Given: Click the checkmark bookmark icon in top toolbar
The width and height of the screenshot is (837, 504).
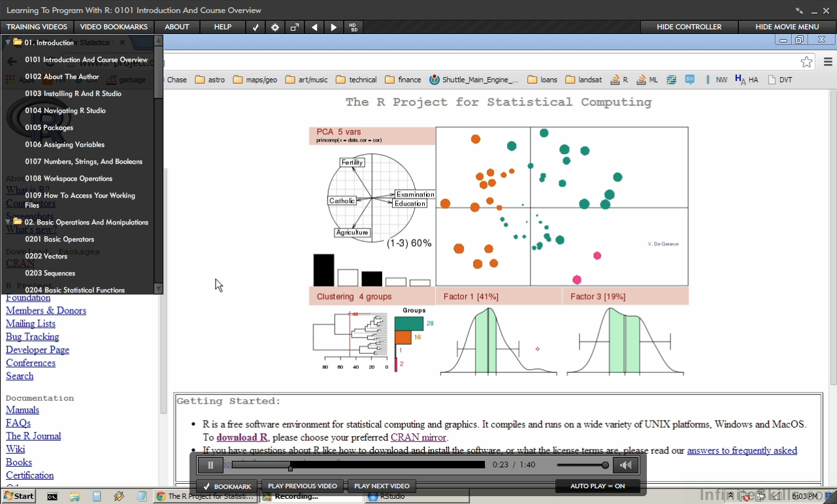Looking at the screenshot, I should tap(255, 27).
